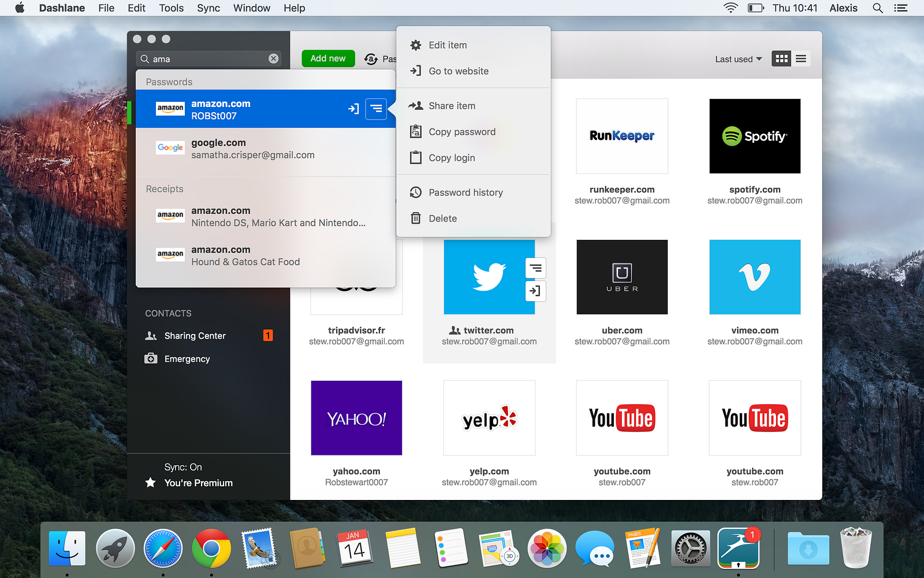Open Launchpad from the Dock
The image size is (924, 578).
point(115,548)
